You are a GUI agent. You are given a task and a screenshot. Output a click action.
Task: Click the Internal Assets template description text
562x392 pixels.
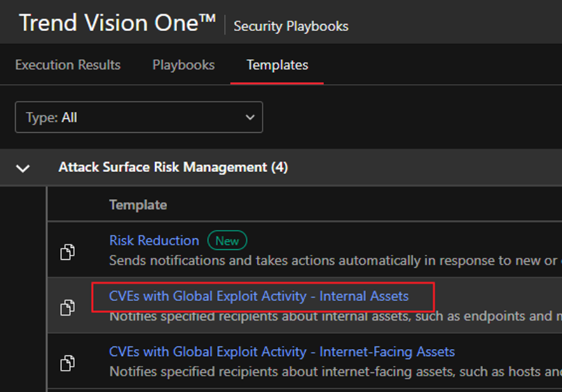[x=331, y=316]
